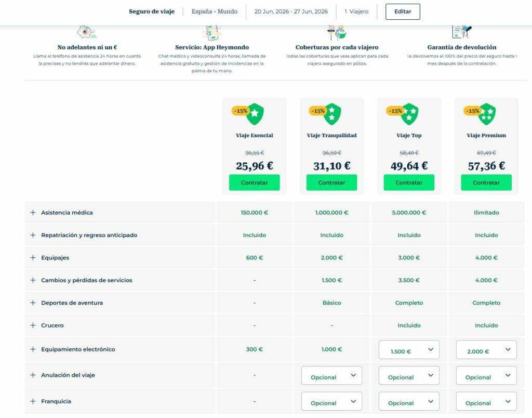
Task: Expand the Equipajes row
Action: (33, 258)
